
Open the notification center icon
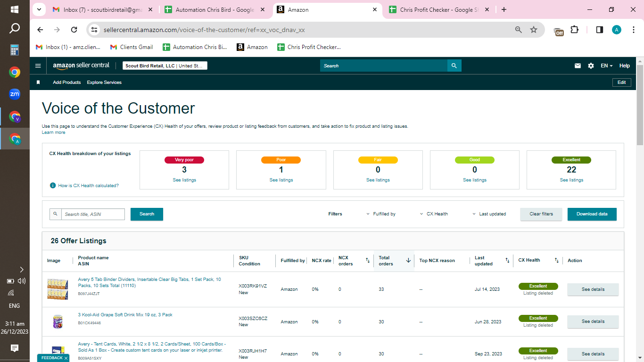[x=15, y=348]
